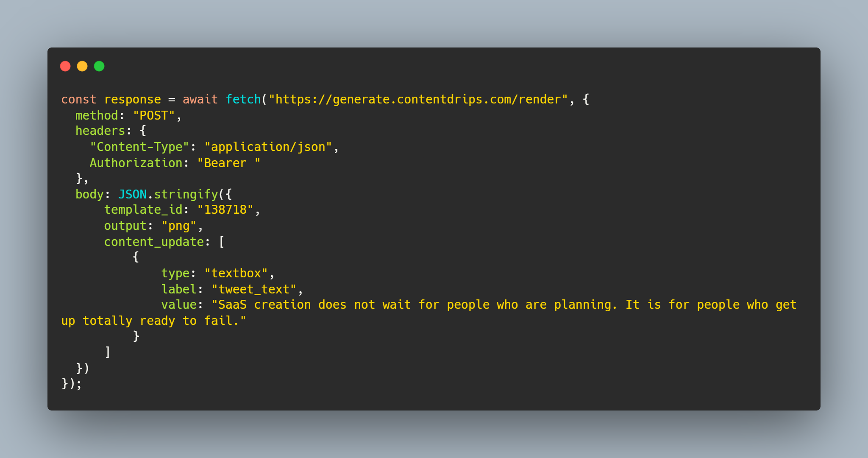Click the red close dot
868x458 pixels.
[x=65, y=66]
